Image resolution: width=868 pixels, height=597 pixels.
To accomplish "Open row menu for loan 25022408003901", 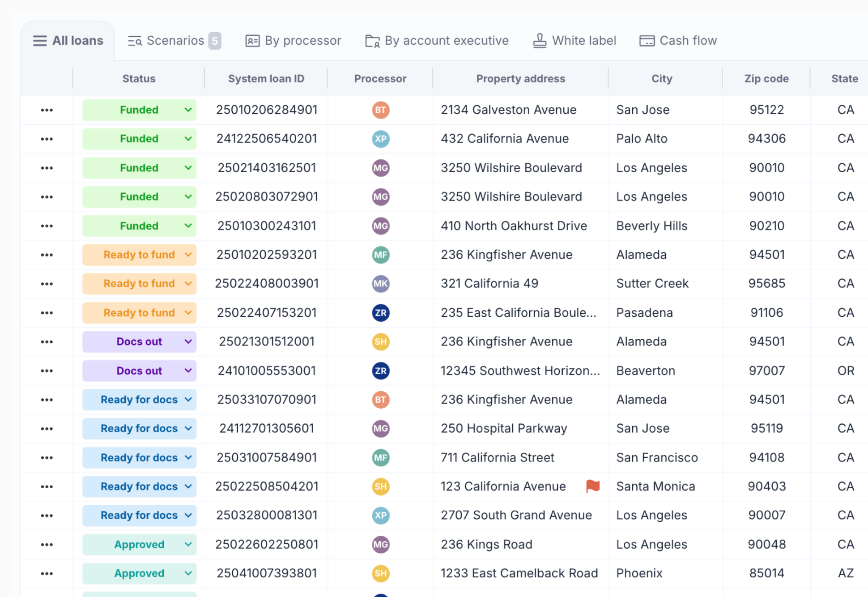I will click(x=47, y=284).
